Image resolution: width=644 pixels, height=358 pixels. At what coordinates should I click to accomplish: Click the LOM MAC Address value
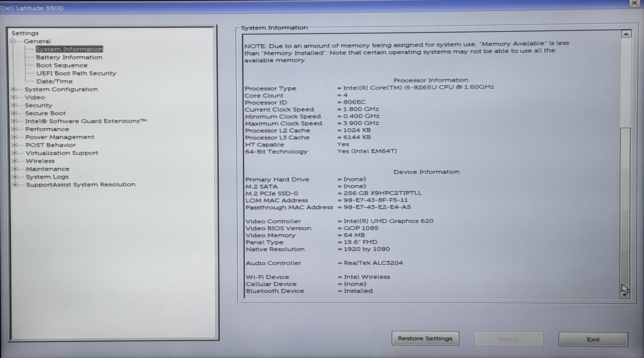coord(376,200)
